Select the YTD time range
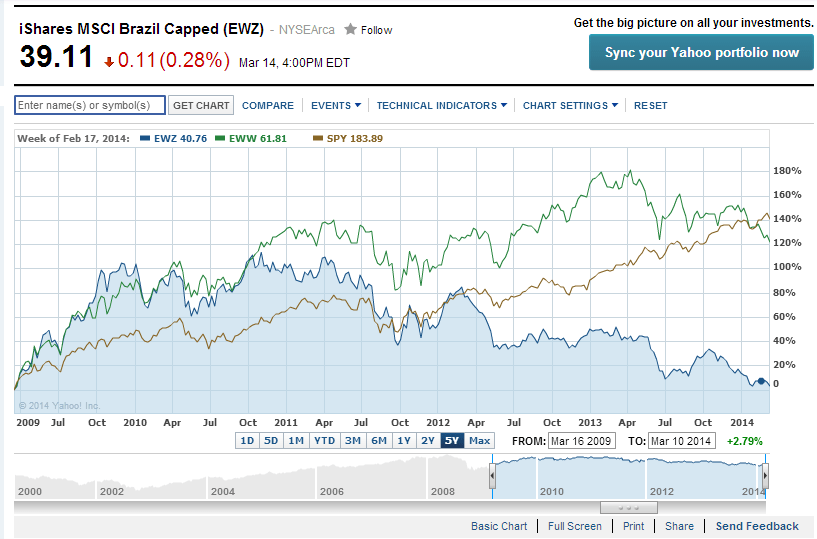This screenshot has height=539, width=817. click(325, 440)
